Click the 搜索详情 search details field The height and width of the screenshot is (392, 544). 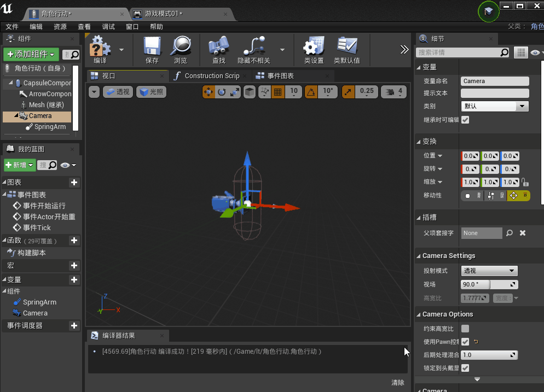(x=462, y=52)
